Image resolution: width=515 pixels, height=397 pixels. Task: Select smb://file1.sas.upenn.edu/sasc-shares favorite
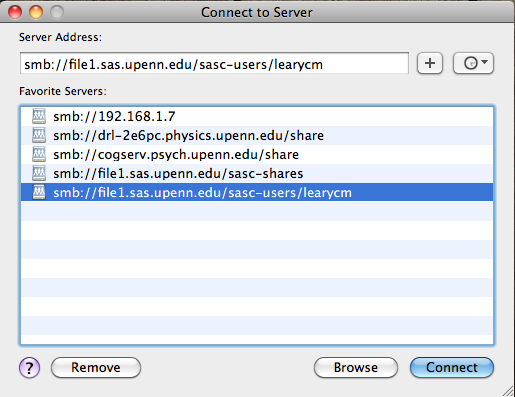(257, 173)
